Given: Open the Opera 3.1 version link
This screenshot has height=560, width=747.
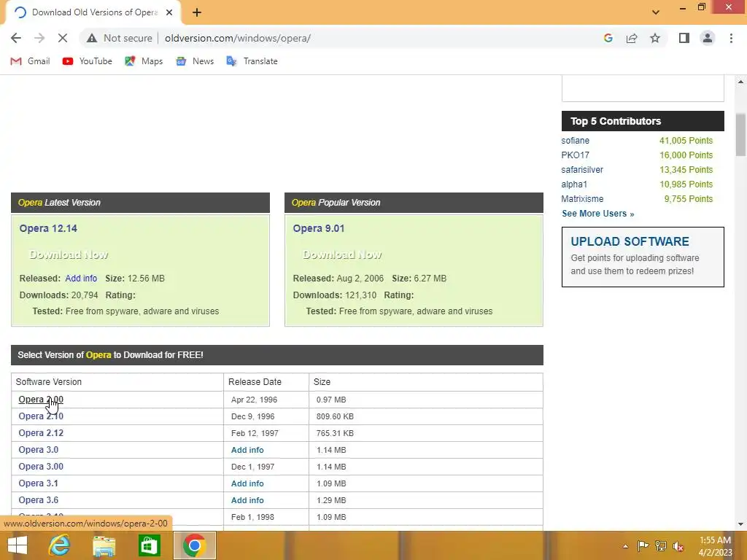Looking at the screenshot, I should [39, 483].
